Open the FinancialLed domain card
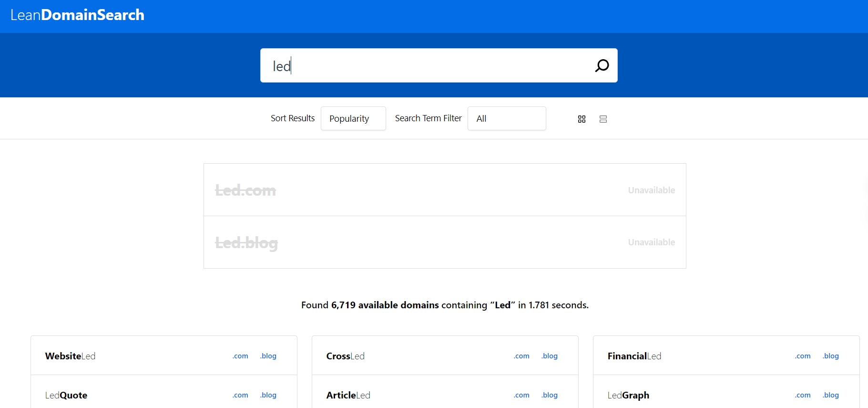Viewport: 868px width, 408px height. tap(726, 356)
